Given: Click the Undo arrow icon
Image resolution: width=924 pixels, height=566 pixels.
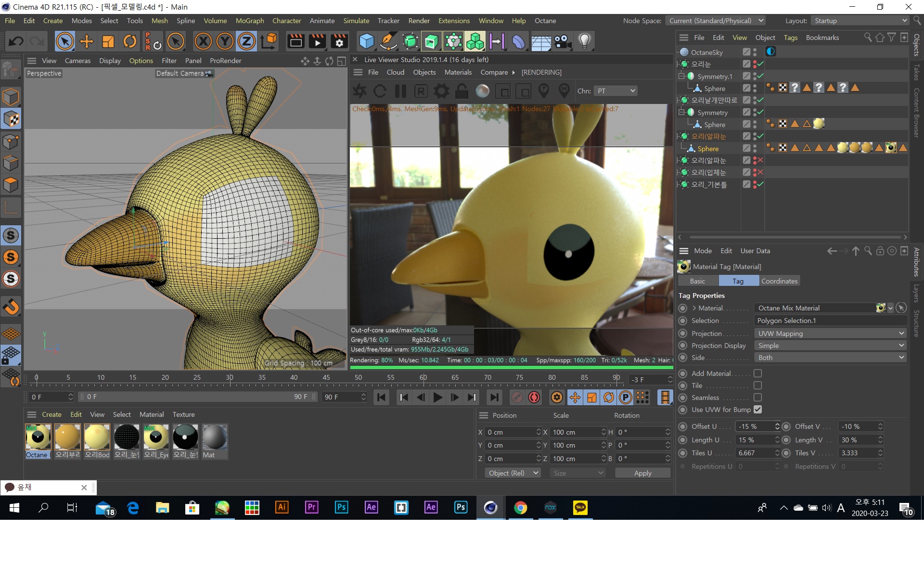Looking at the screenshot, I should coord(16,41).
